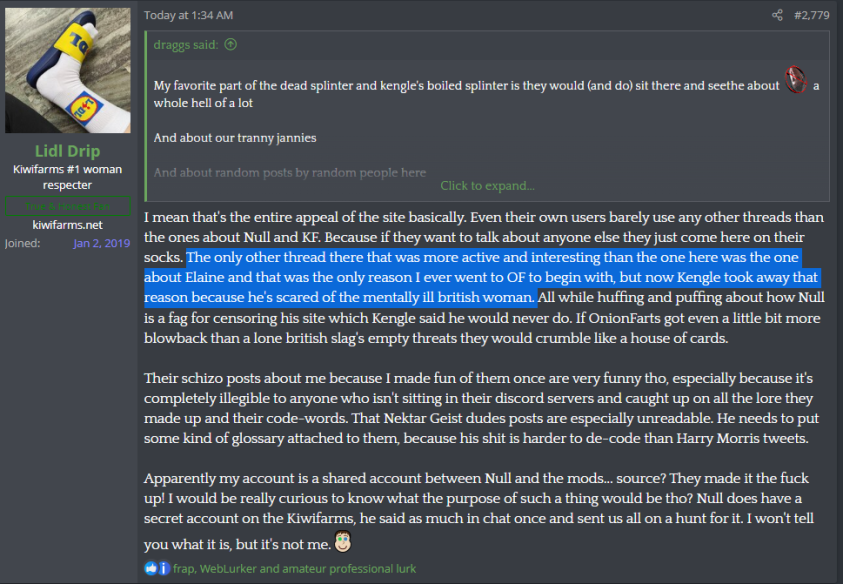Click the highlighted text about Elaine thread
The width and height of the screenshot is (843, 584).
point(480,277)
